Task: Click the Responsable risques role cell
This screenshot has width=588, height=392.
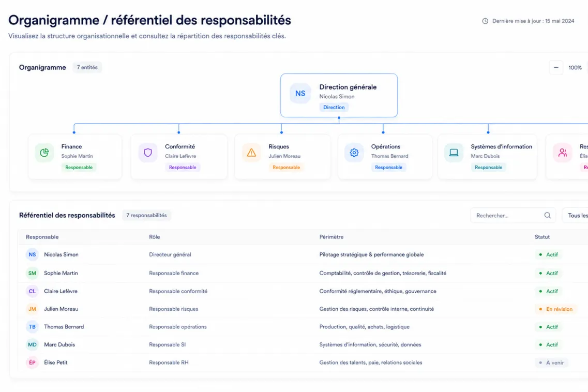Action: point(174,309)
